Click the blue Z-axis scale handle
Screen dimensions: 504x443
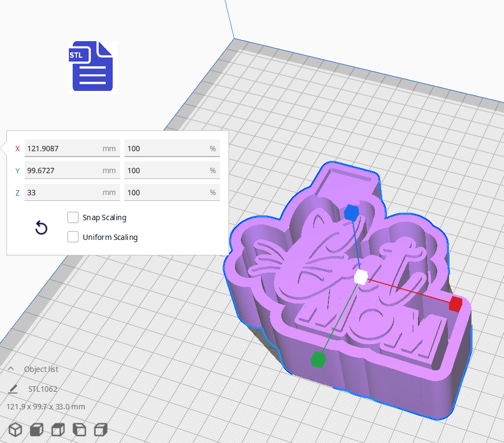pos(352,213)
